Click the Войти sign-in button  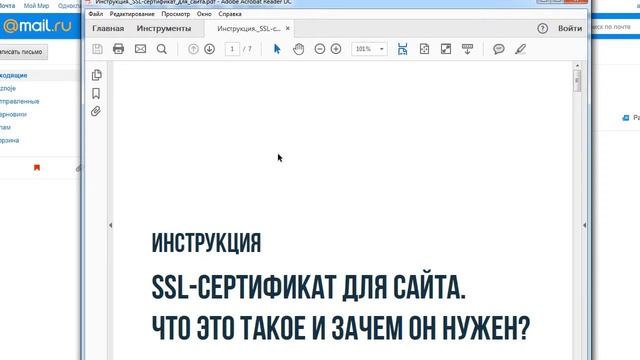[570, 28]
